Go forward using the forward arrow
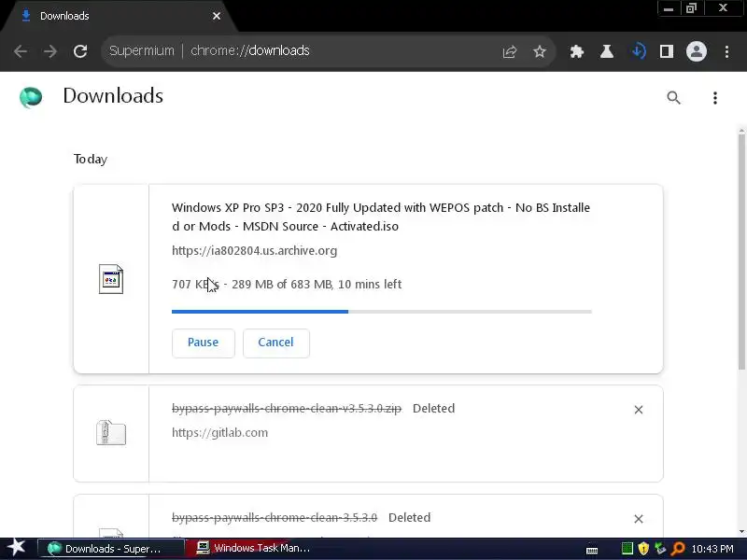 pyautogui.click(x=50, y=51)
